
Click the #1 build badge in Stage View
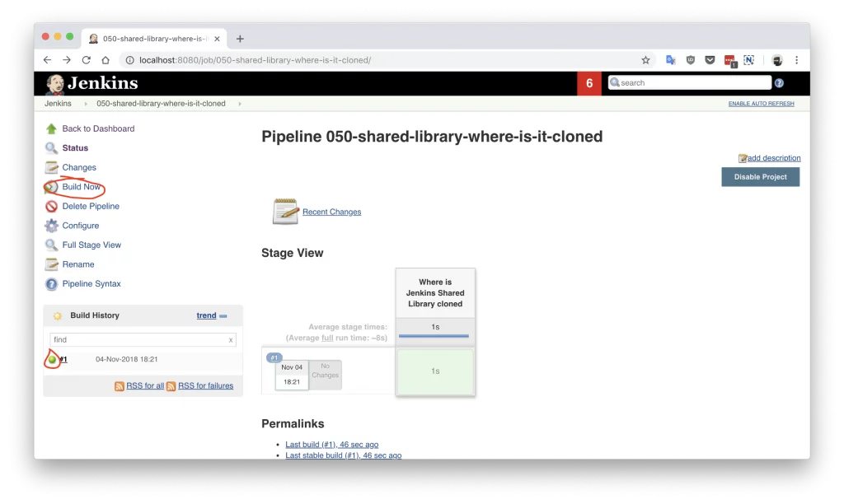(x=274, y=357)
